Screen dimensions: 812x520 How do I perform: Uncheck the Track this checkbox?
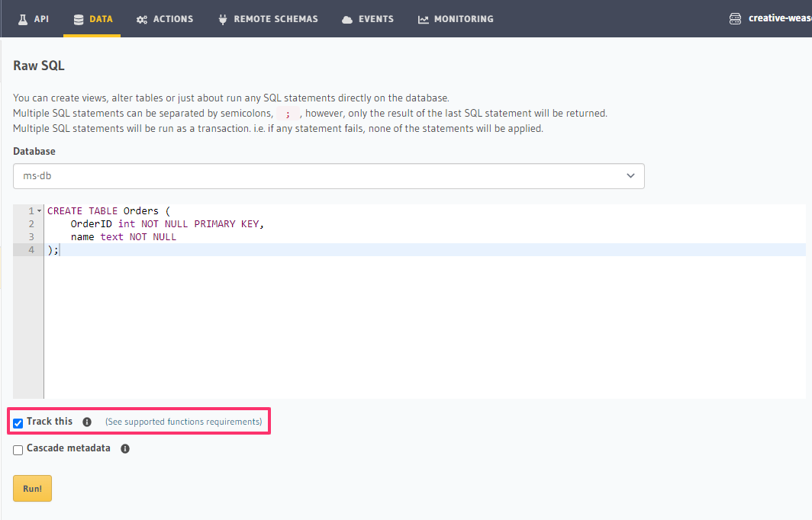(18, 422)
